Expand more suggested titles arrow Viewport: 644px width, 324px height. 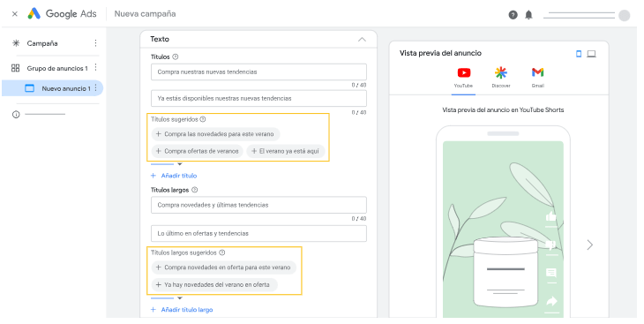(x=179, y=164)
